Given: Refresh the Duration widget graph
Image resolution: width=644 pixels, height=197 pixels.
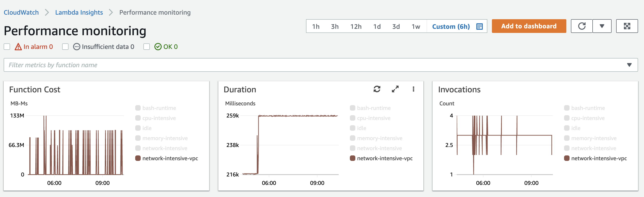Looking at the screenshot, I should [x=377, y=89].
